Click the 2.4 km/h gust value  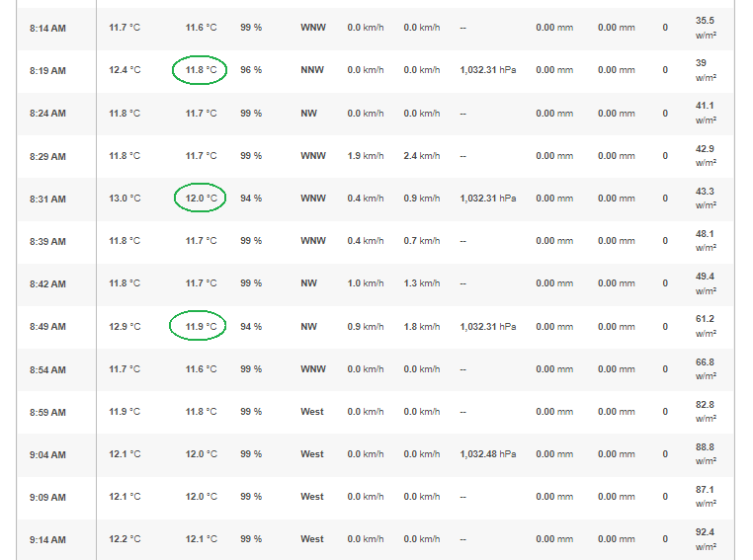422,156
